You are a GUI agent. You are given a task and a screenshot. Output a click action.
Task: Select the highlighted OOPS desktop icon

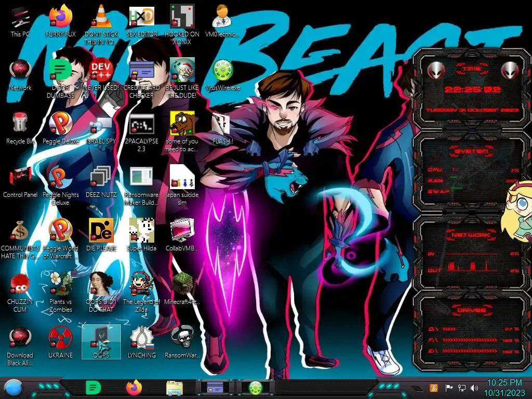101,342
